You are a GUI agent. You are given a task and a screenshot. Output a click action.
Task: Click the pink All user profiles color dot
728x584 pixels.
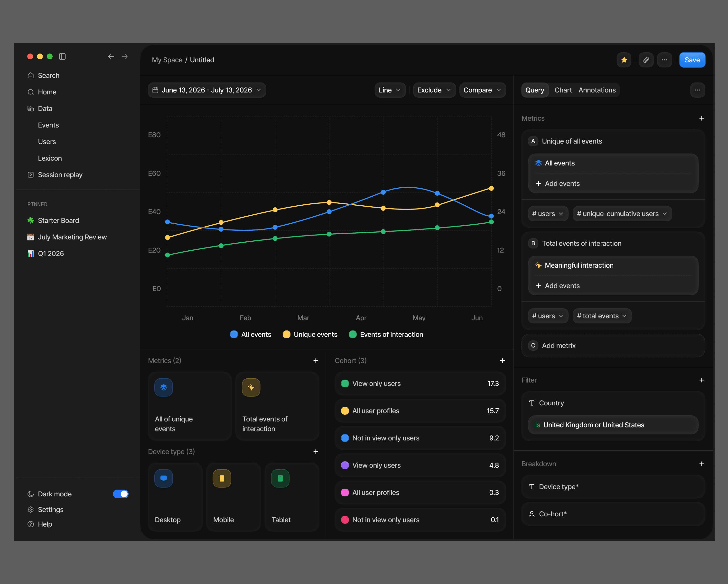345,493
